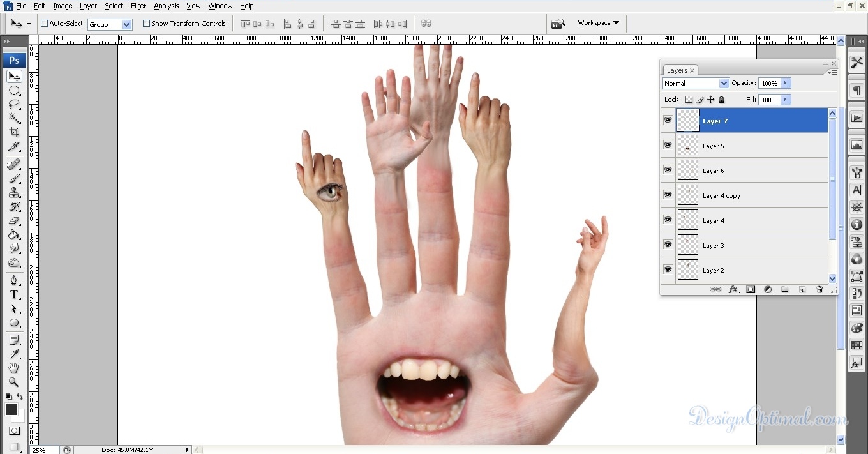
Task: Select the Ellipse shape tool
Action: (14, 322)
